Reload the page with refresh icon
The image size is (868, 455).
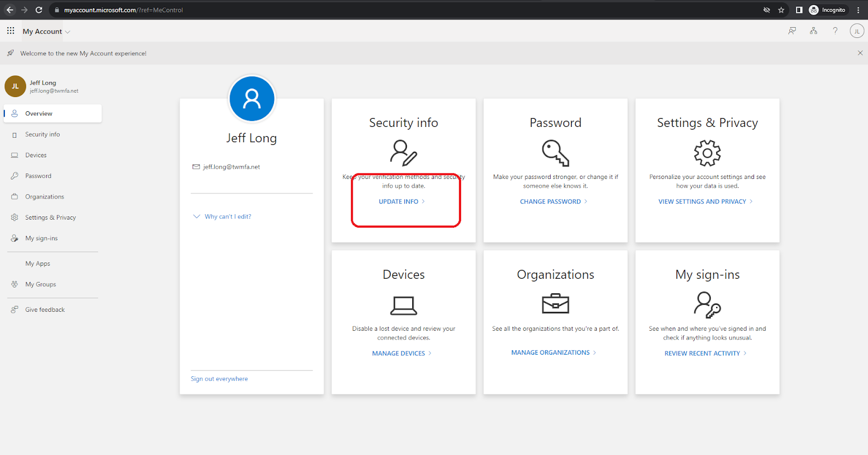tap(39, 10)
